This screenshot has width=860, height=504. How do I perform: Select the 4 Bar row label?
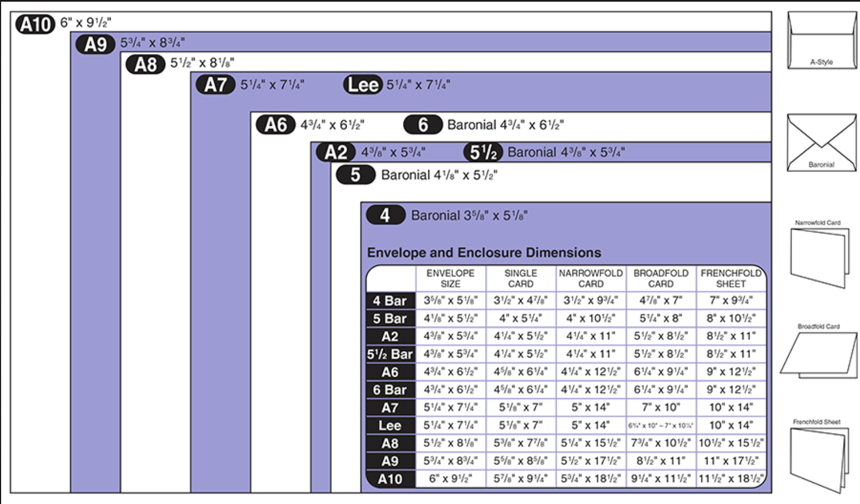click(x=391, y=301)
